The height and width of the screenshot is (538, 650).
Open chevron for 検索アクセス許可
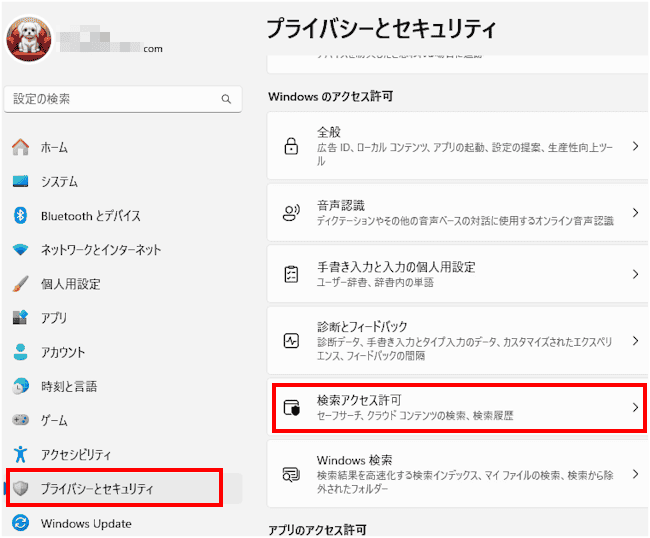pyautogui.click(x=635, y=407)
